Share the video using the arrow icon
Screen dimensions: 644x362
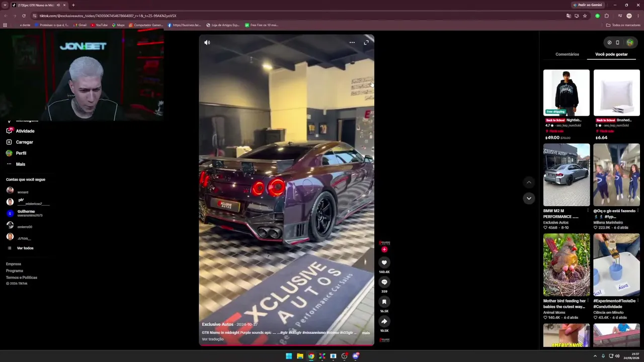pos(384,321)
